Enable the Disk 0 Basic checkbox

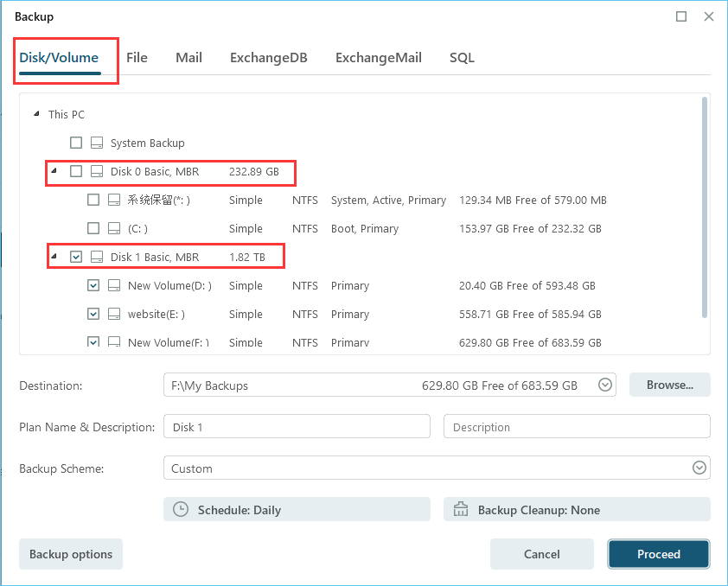pos(76,172)
